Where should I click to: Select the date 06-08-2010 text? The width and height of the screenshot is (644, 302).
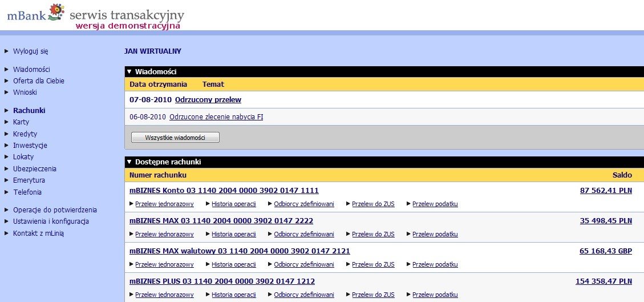pos(148,117)
